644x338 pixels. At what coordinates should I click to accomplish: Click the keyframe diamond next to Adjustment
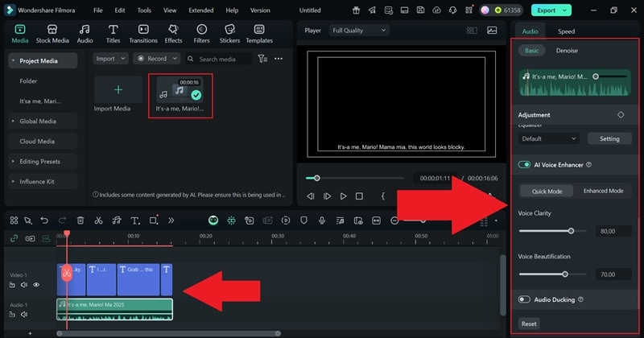click(621, 114)
